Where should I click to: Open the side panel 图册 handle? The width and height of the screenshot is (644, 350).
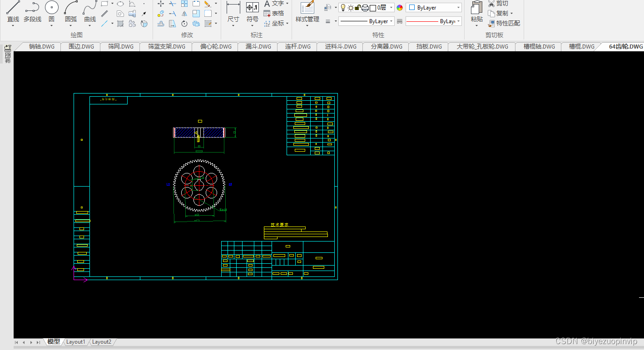tap(8, 54)
